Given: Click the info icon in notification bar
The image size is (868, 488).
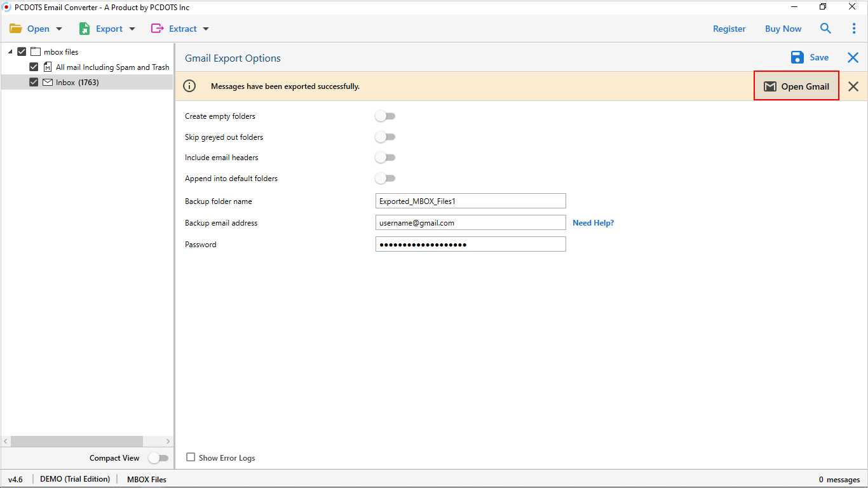Looking at the screenshot, I should (189, 86).
